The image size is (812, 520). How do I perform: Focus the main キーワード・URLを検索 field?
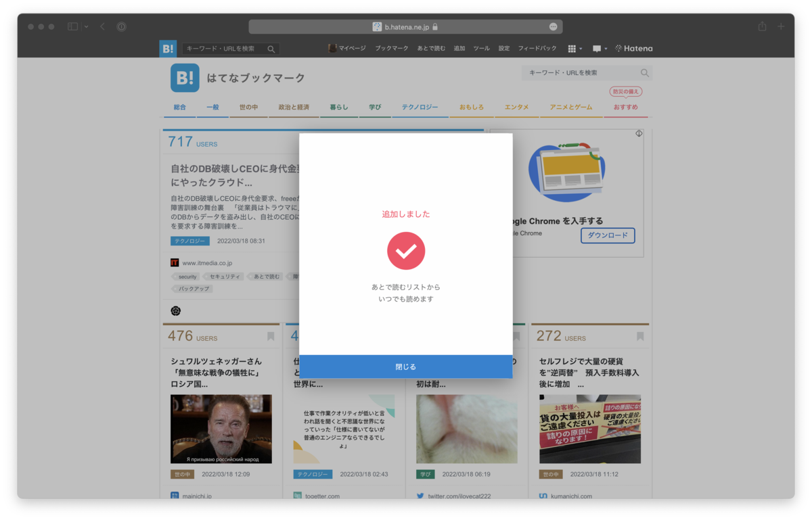tap(580, 72)
